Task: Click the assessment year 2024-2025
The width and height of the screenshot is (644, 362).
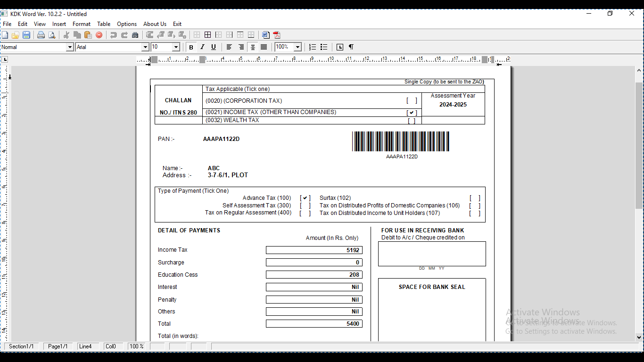Action: click(453, 105)
